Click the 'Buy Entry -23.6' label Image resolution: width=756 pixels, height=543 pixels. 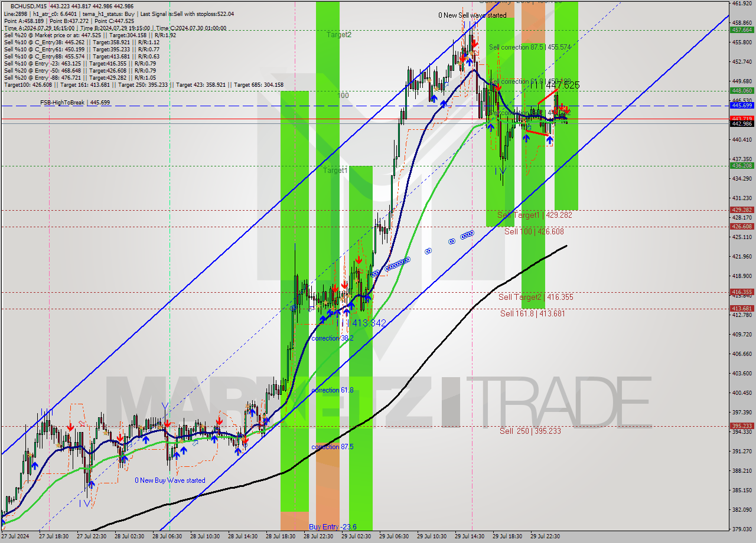coord(333,526)
